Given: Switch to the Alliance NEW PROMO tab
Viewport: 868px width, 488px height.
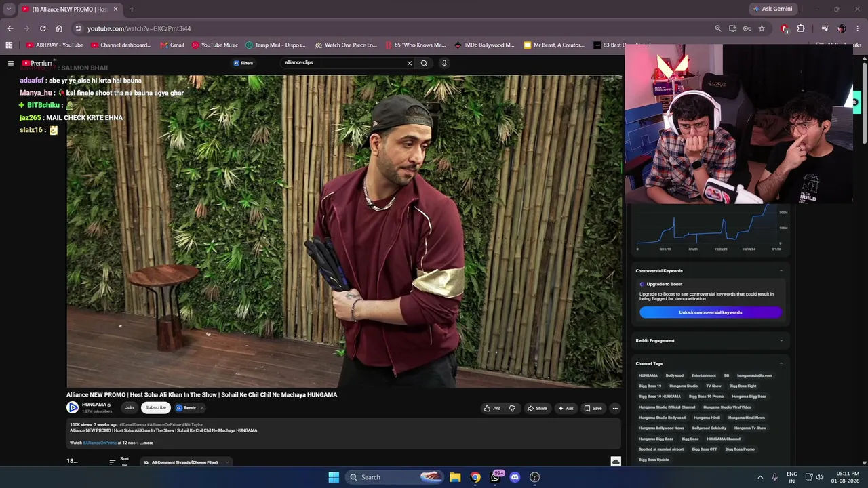Looking at the screenshot, I should pyautogui.click(x=70, y=9).
